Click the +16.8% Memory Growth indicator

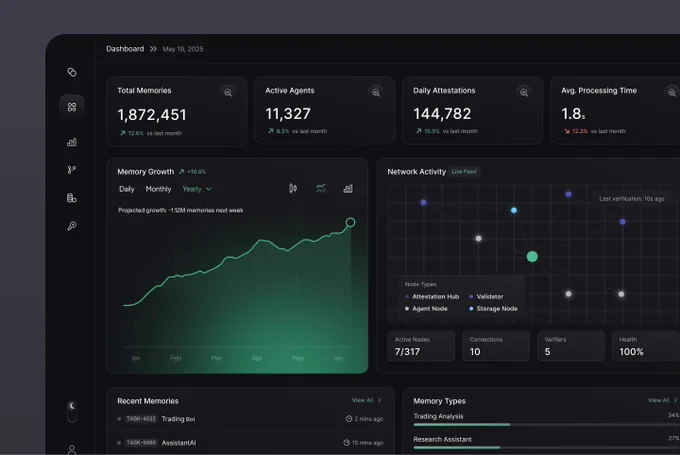coord(193,172)
